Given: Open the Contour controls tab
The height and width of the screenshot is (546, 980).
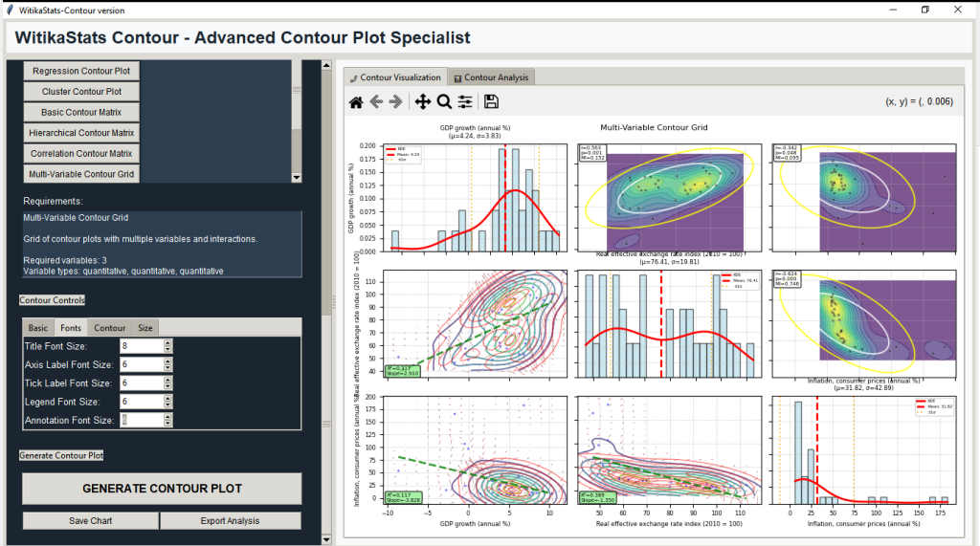Looking at the screenshot, I should point(109,327).
